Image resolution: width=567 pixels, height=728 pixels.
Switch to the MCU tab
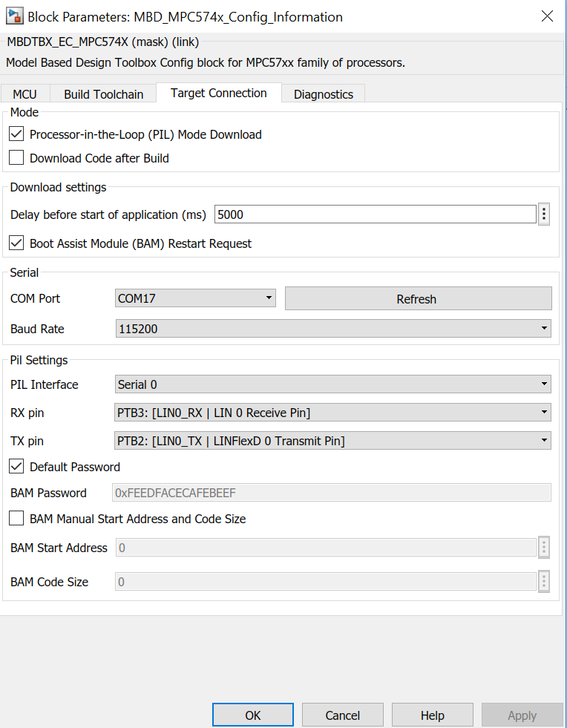pos(24,94)
